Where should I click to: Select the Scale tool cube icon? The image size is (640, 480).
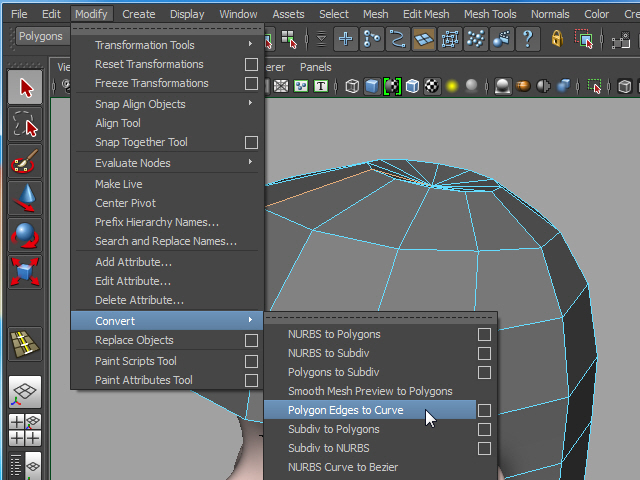(25, 271)
